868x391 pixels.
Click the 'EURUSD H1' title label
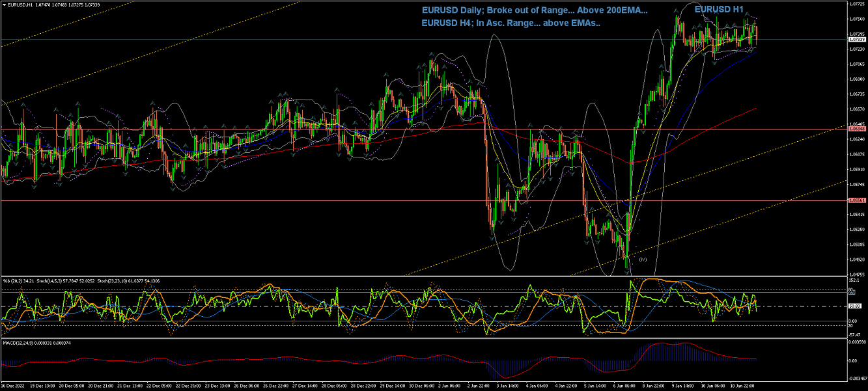tap(718, 9)
